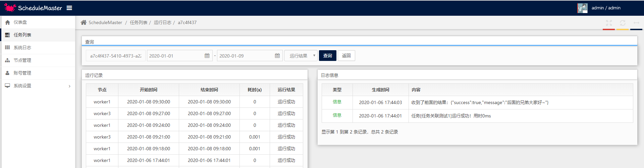Toggle fullscreen with the expand arrows icon
Viewport: 644px width, 168px height.
(x=609, y=23)
